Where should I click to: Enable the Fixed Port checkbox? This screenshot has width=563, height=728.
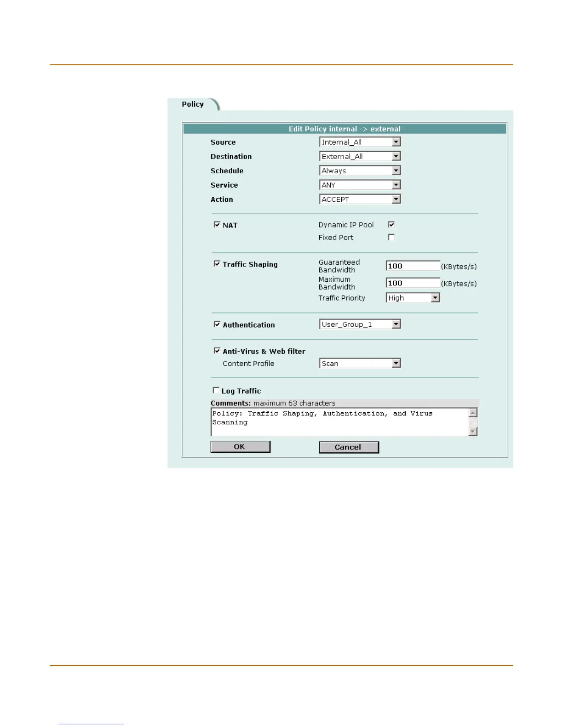click(391, 237)
